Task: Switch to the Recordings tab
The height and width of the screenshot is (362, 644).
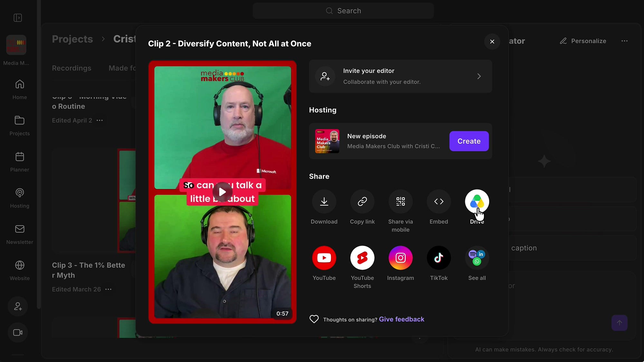Action: coord(71,68)
